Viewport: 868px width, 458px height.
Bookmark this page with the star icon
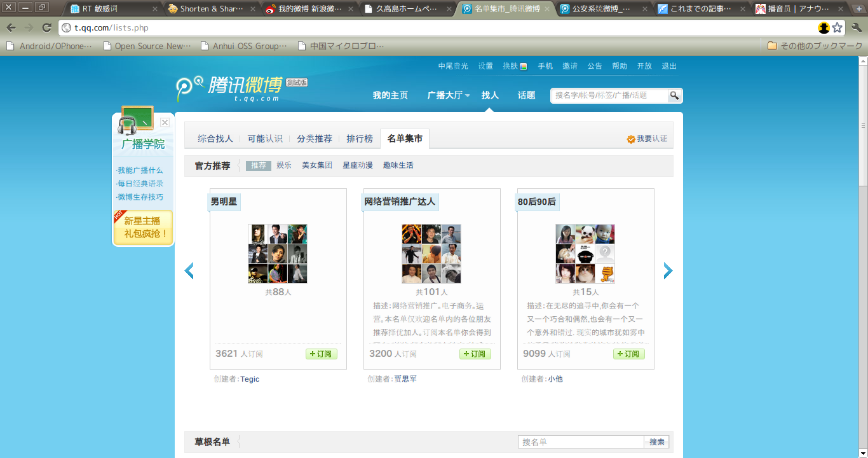[837, 28]
